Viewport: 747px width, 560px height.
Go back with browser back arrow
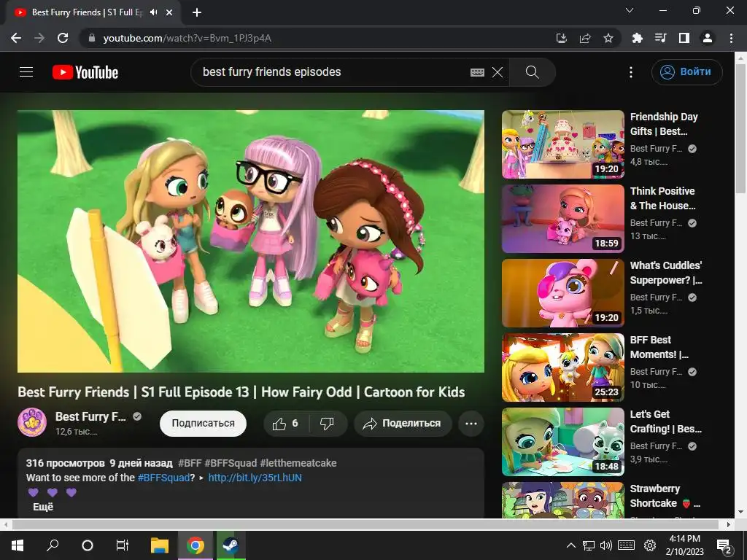16,38
